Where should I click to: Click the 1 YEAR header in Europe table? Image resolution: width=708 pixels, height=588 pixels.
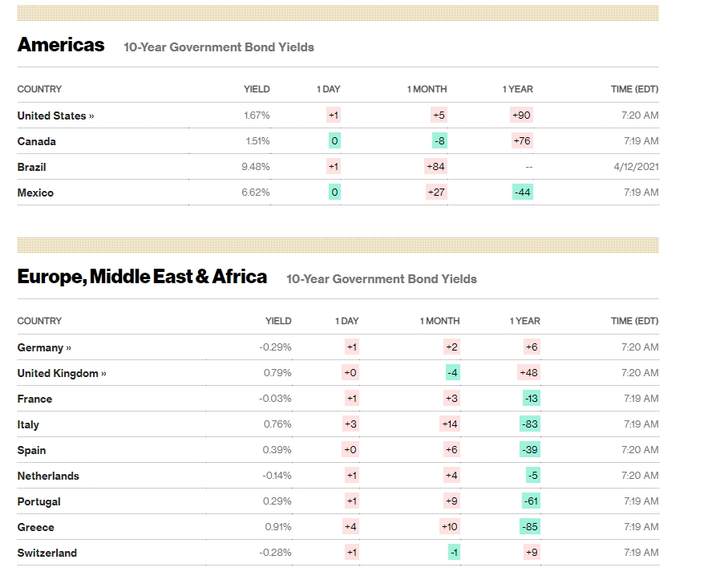[524, 321]
